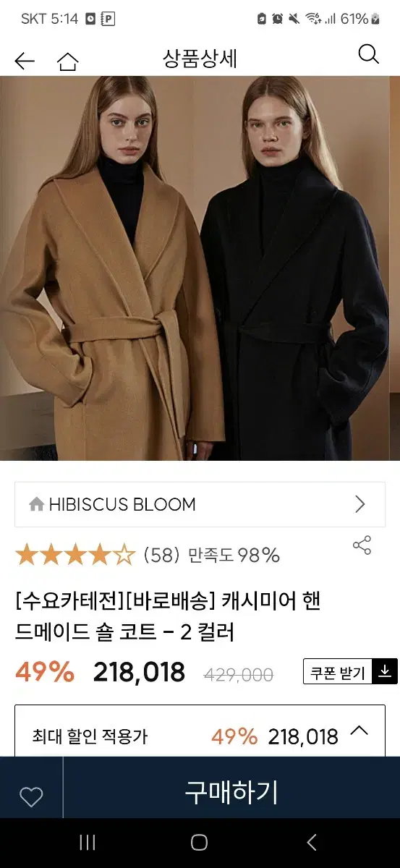400x868 pixels.
Task: Collapse the 최대 할인 적용가 section
Action: click(359, 731)
